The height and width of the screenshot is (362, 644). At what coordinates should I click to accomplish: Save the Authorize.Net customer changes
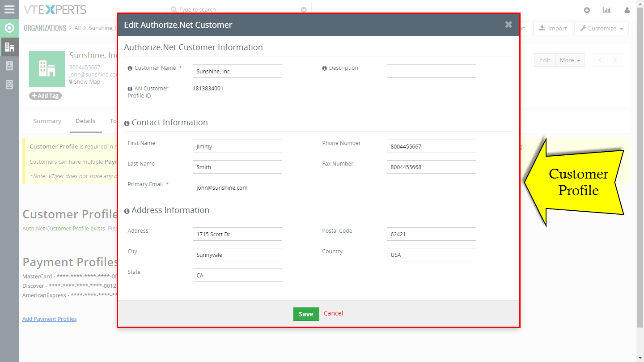(x=306, y=314)
